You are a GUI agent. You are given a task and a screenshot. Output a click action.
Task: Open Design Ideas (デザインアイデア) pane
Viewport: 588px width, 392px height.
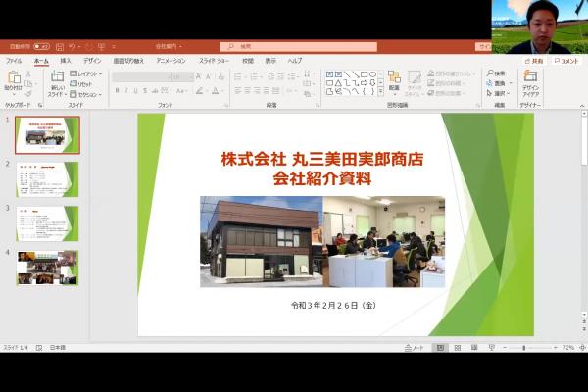[530, 83]
